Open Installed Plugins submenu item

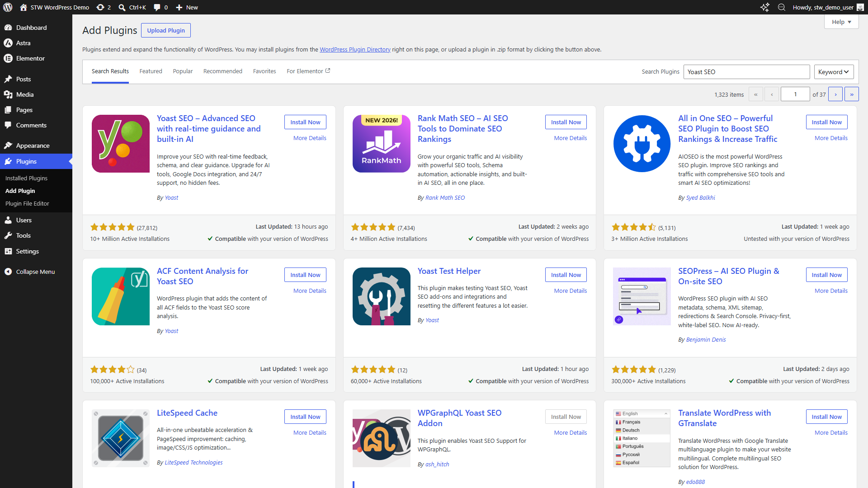[x=26, y=178]
